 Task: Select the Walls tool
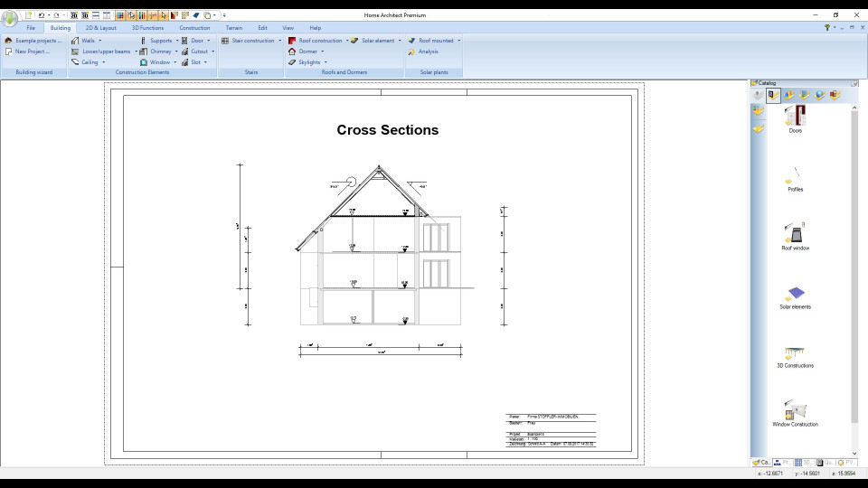tap(83, 41)
